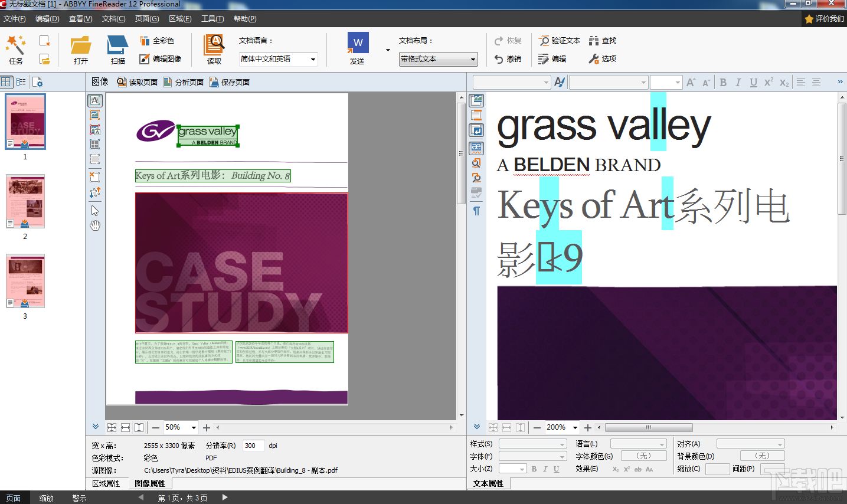
Task: Activate the hand pan tool
Action: pyautogui.click(x=94, y=225)
